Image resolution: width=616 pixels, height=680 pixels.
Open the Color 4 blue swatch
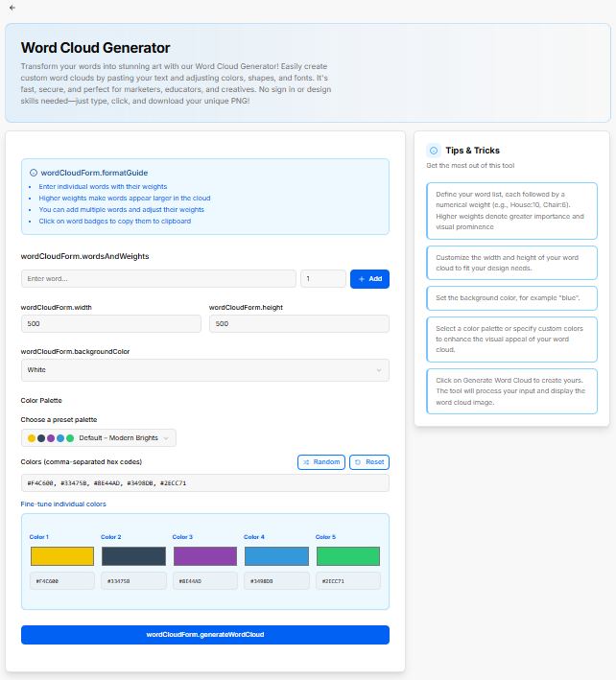pyautogui.click(x=276, y=556)
